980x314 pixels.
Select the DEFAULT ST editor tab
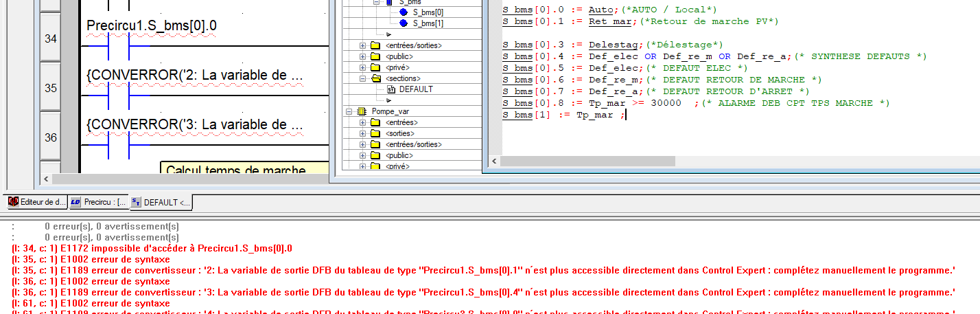pyautogui.click(x=162, y=202)
